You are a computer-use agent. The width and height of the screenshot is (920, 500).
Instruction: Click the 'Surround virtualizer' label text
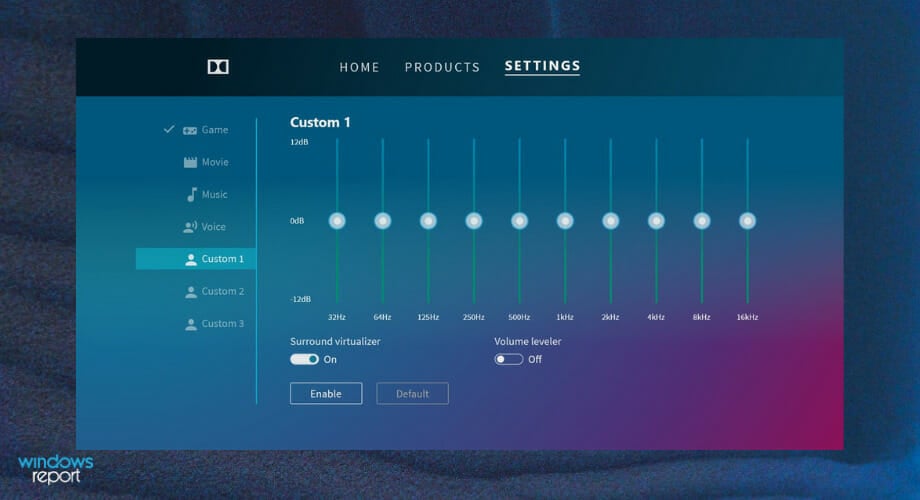[x=335, y=342]
